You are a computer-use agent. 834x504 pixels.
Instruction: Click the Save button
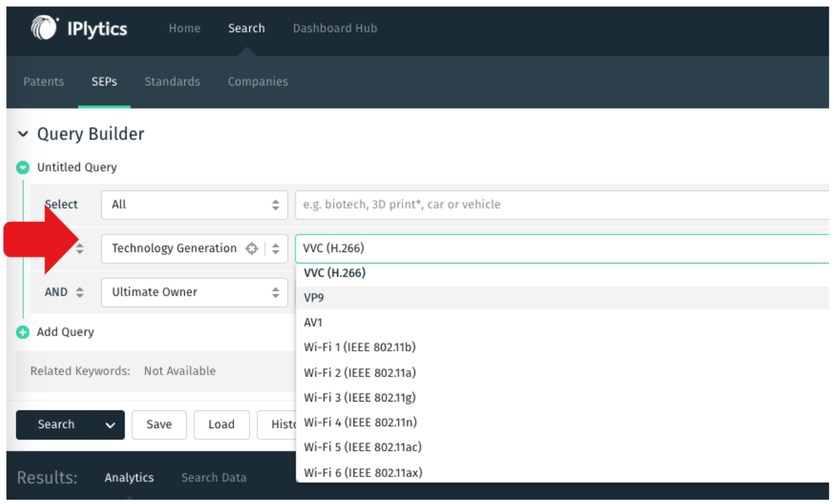coord(159,425)
